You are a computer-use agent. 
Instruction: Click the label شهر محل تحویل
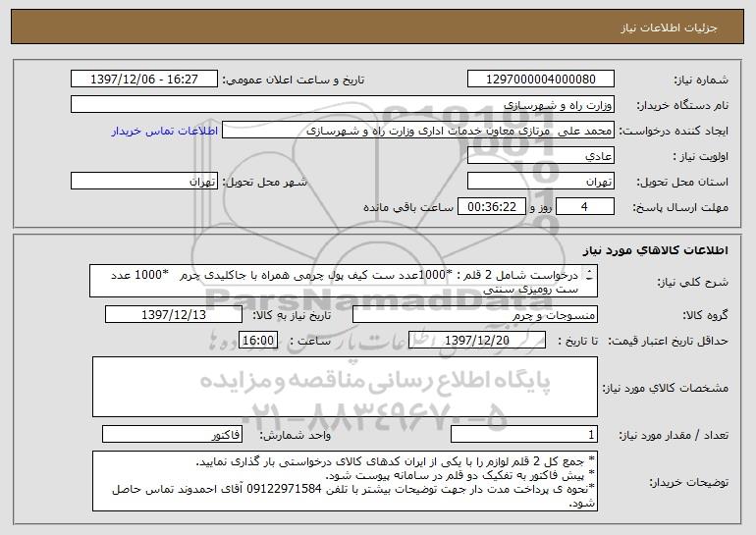pyautogui.click(x=264, y=183)
